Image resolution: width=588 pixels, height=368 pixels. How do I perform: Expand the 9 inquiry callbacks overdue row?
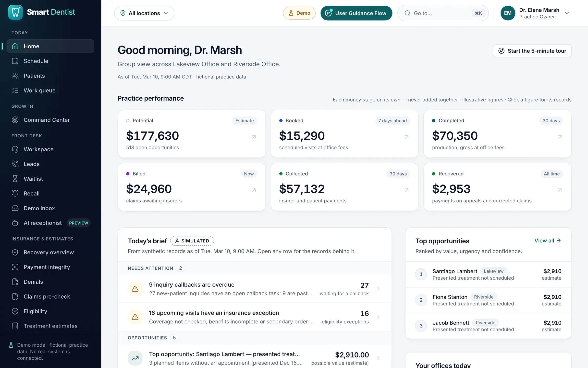255,289
